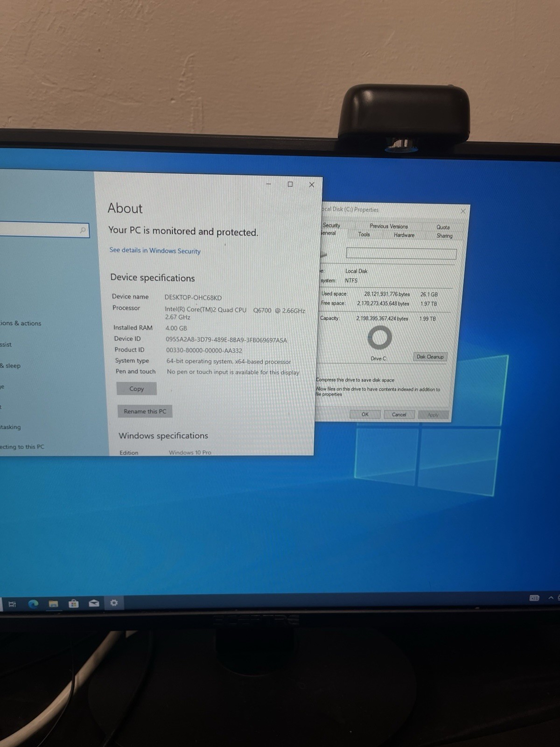Click the device name DESKTOP-OHC68KD
Image resolution: width=560 pixels, height=747 pixels.
click(193, 297)
